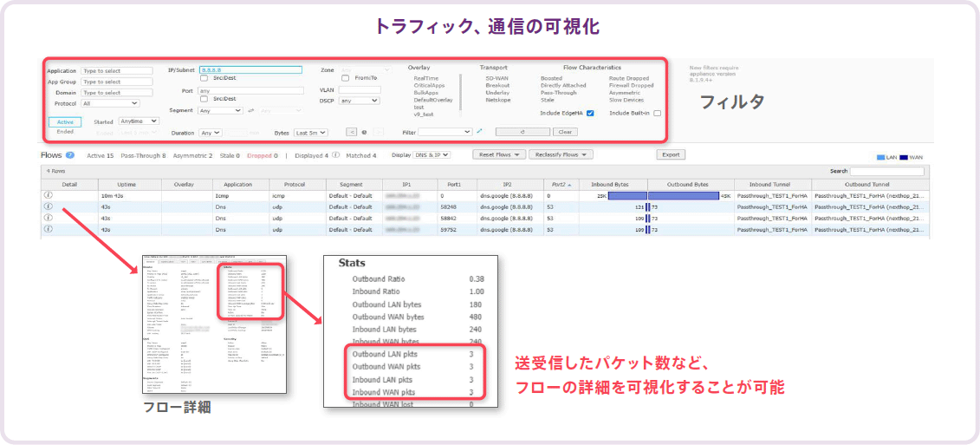
Task: Click the info icon next to Displayed 4
Action: (x=335, y=154)
